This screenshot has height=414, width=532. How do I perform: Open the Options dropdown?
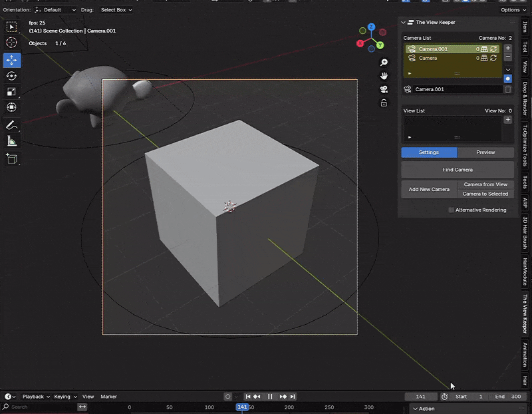pos(513,10)
